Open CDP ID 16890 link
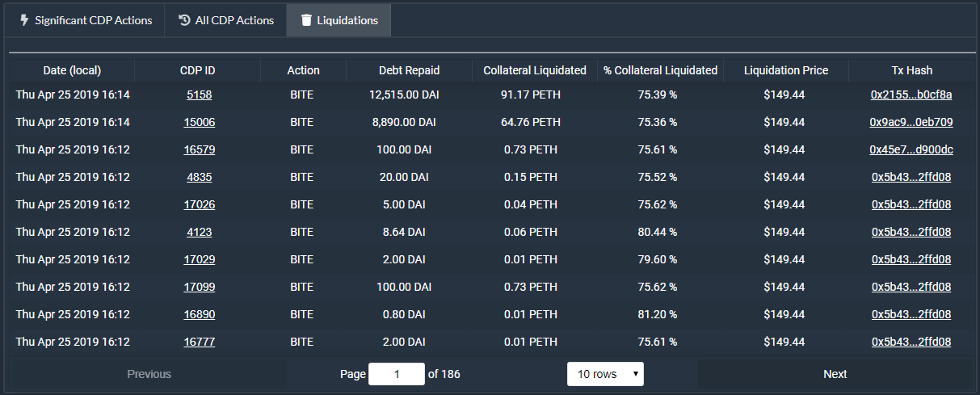The height and width of the screenshot is (395, 980). click(x=199, y=314)
